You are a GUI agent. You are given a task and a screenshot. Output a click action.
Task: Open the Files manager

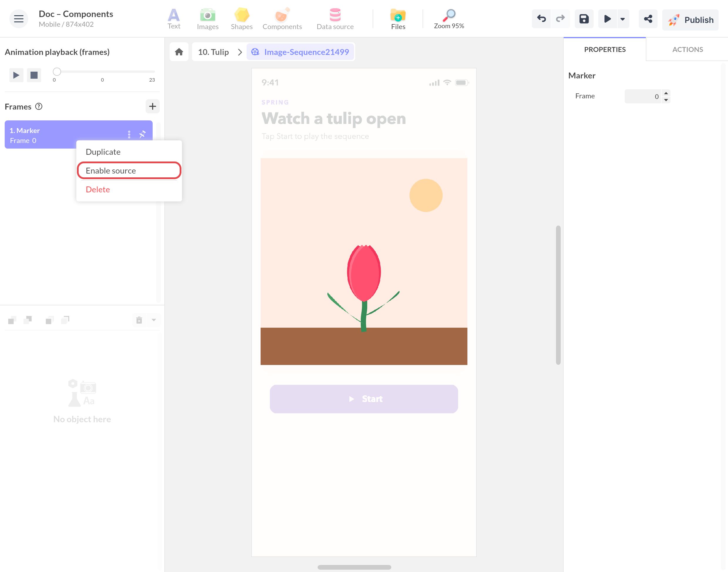point(398,19)
